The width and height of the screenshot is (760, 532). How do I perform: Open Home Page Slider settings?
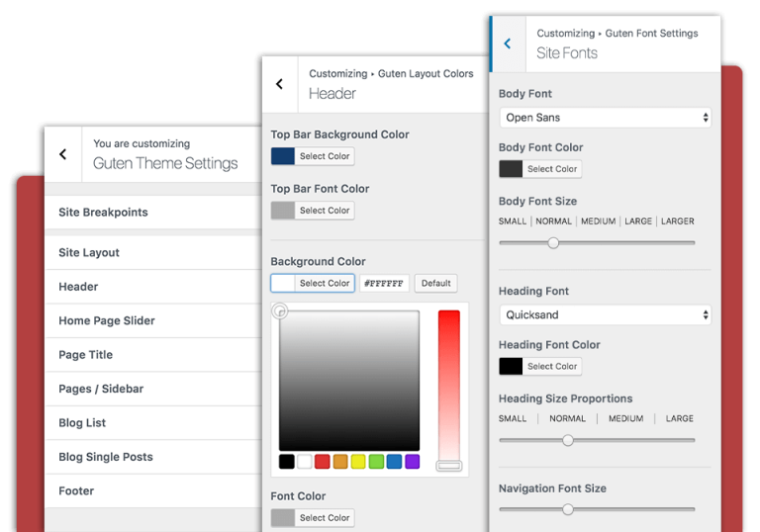pos(152,320)
